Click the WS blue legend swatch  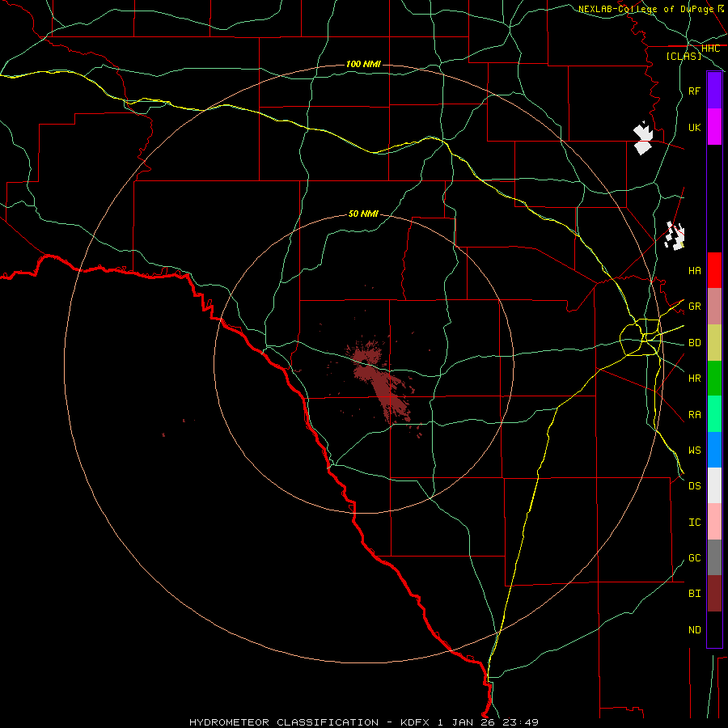pos(714,450)
